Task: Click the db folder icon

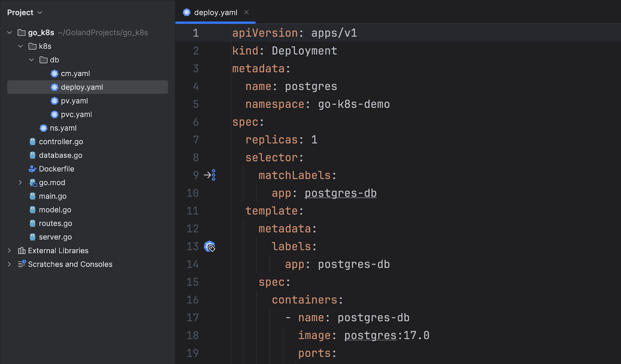Action: (43, 60)
